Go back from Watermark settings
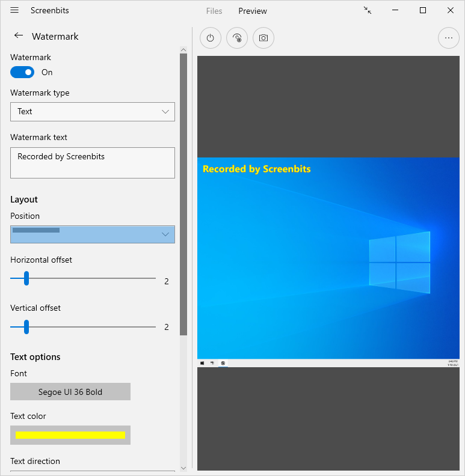This screenshot has height=476, width=465. point(19,36)
